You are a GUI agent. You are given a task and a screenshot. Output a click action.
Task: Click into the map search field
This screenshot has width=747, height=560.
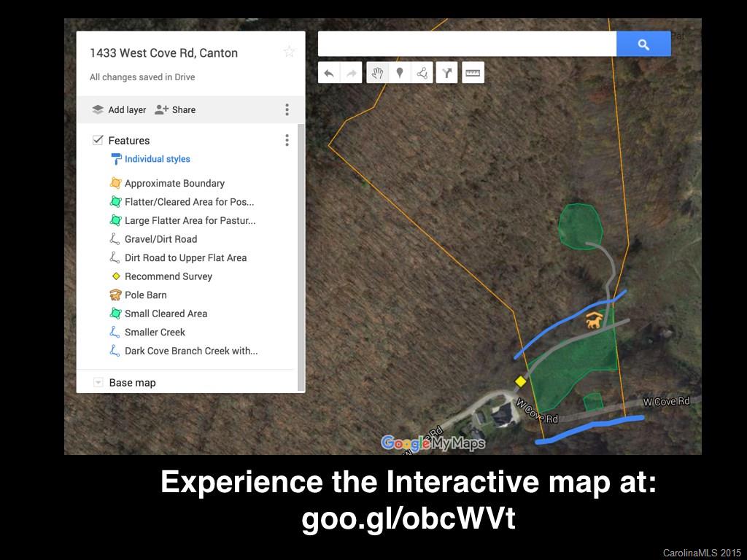click(x=467, y=44)
